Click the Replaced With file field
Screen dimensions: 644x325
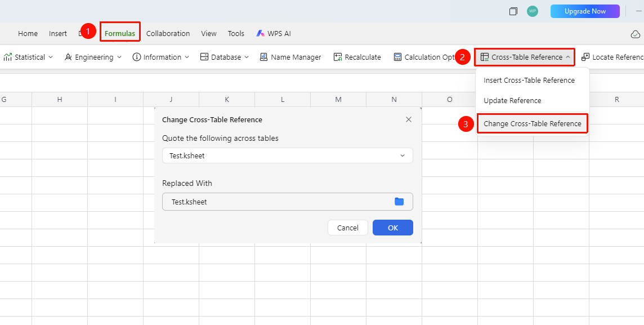coord(288,202)
